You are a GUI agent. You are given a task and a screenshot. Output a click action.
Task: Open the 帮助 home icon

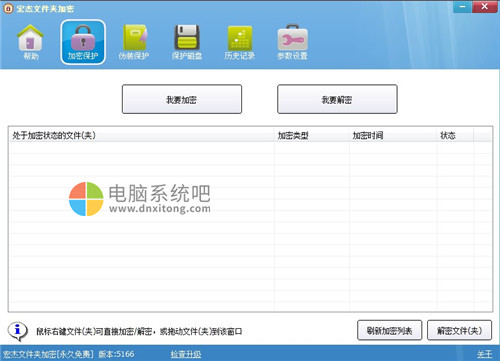[30, 42]
